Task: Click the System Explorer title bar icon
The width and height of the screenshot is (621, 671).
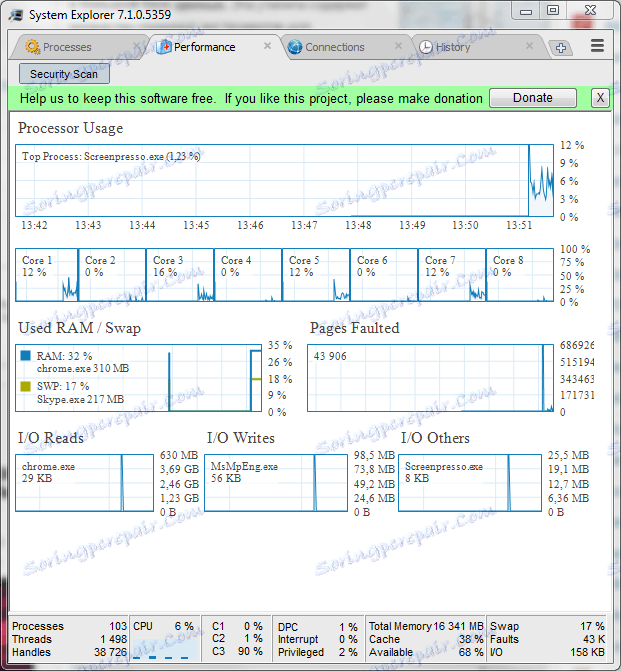Action: pos(16,15)
